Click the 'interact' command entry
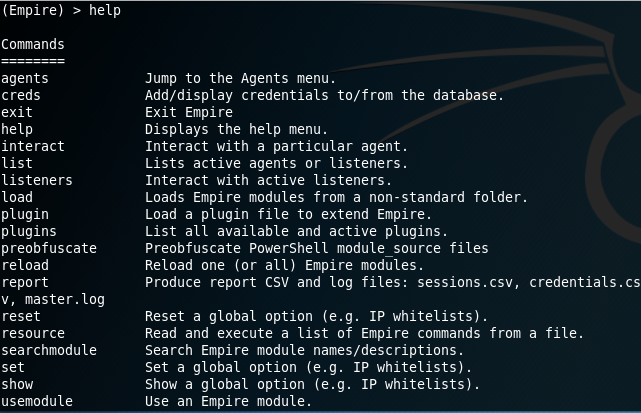Screen dimensions: 641x413 click(33, 146)
